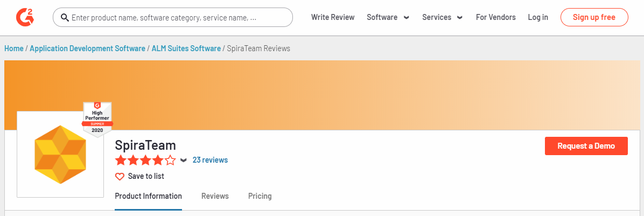The image size is (644, 216).
Task: Click the High Performer Summer 2020 badge
Action: pos(97,119)
